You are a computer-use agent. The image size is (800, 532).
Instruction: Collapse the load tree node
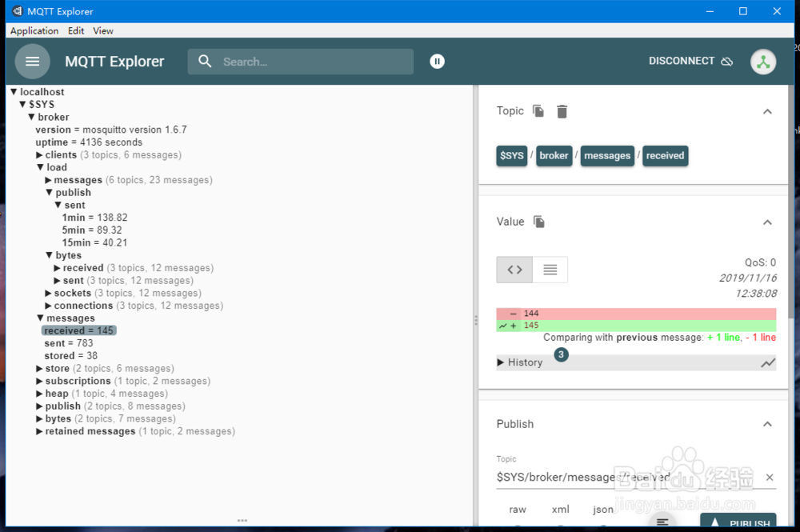pos(40,167)
